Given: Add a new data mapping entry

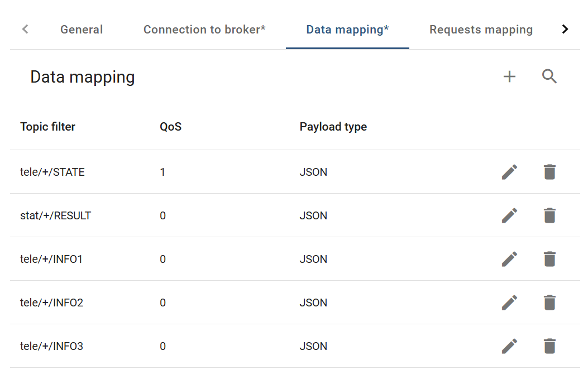Looking at the screenshot, I should click(509, 76).
